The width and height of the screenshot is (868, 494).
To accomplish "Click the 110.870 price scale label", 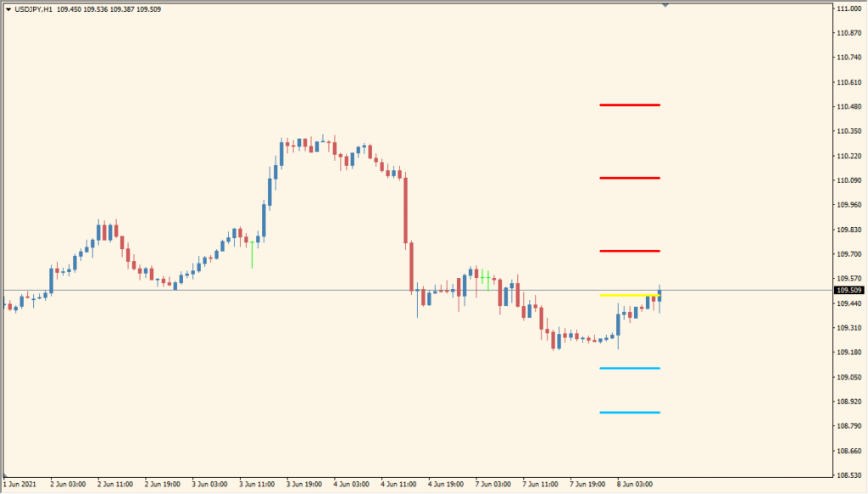I will 849,33.
